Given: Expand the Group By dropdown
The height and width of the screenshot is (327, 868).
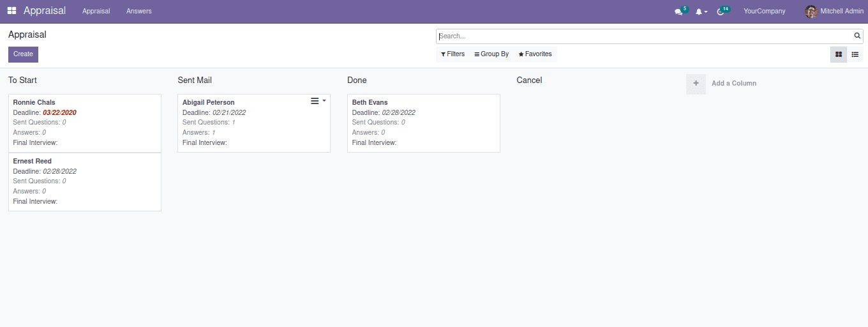Looking at the screenshot, I should [491, 54].
